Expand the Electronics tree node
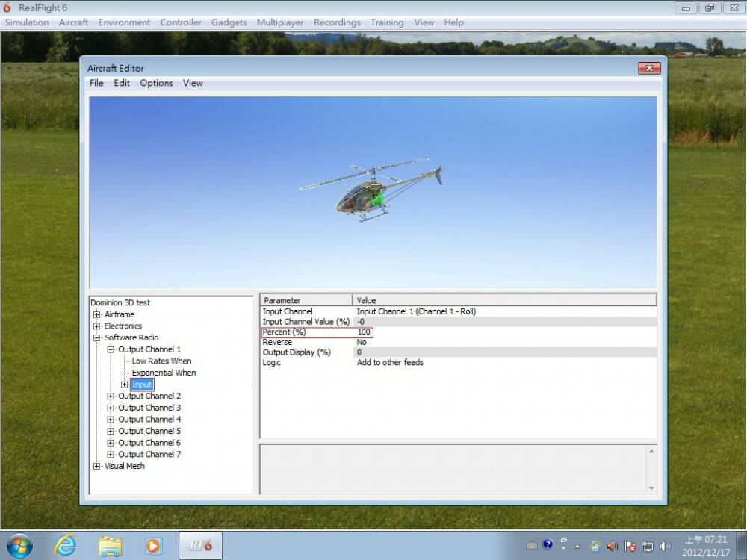 click(x=96, y=326)
